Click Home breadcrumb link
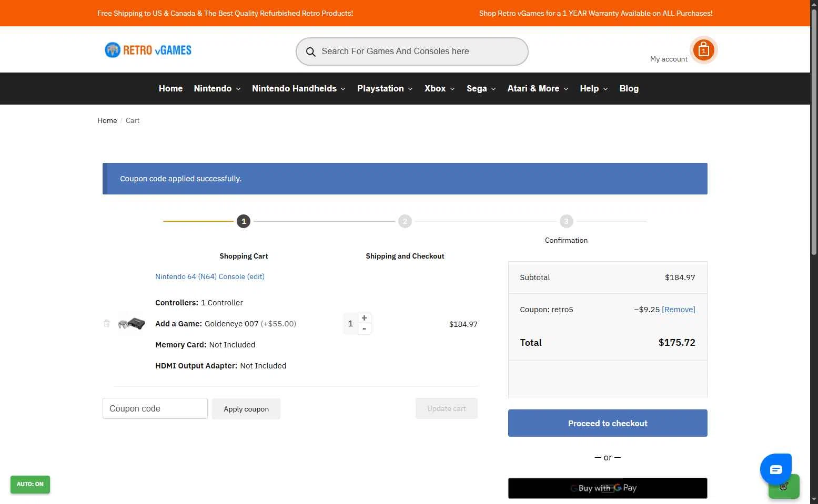This screenshot has height=504, width=818. pos(107,120)
